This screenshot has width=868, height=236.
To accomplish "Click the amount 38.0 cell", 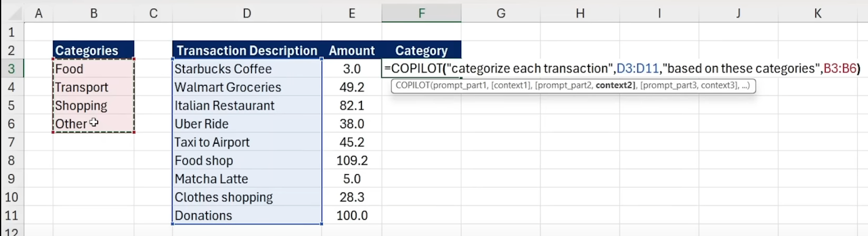I will 352,124.
